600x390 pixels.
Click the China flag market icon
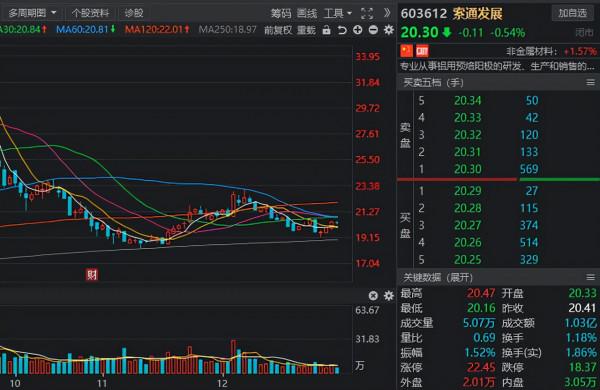coord(406,51)
